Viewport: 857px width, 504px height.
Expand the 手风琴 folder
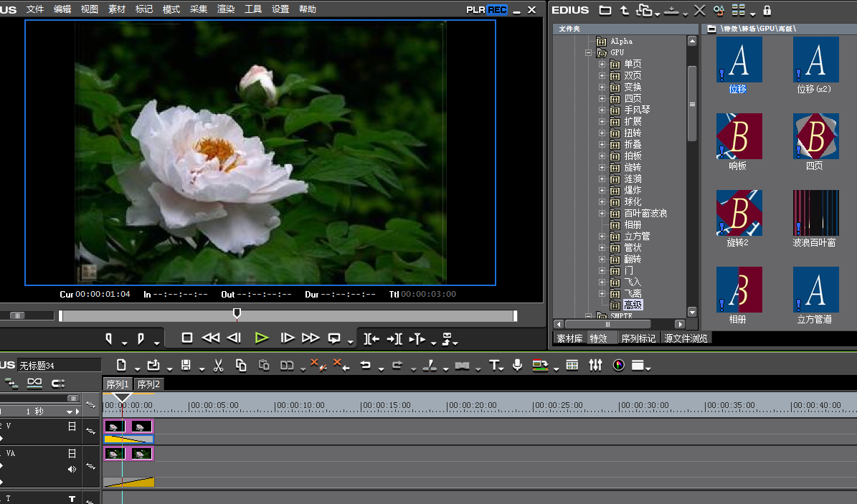[602, 110]
